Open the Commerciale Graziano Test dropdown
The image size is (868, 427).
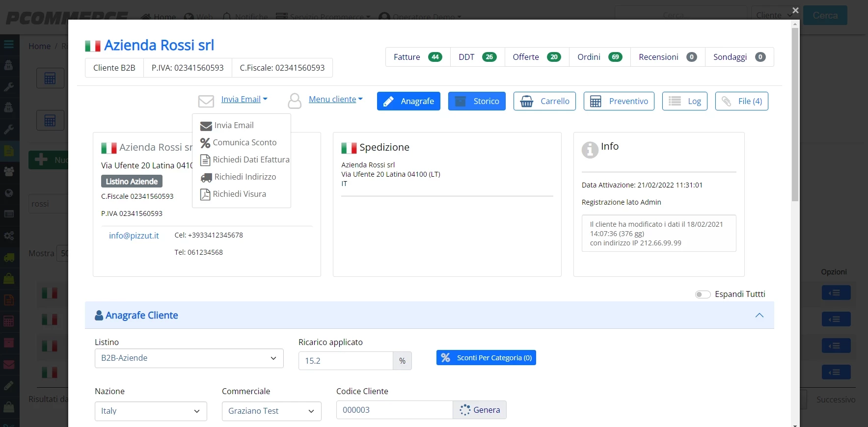[271, 411]
